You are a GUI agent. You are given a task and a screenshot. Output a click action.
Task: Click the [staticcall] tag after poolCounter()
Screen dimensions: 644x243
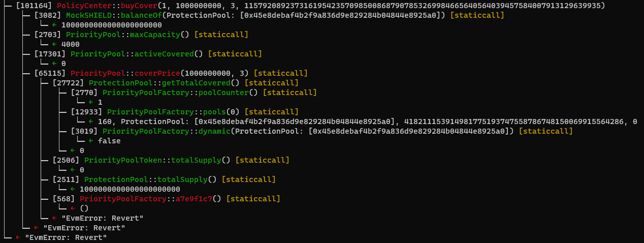[289, 93]
